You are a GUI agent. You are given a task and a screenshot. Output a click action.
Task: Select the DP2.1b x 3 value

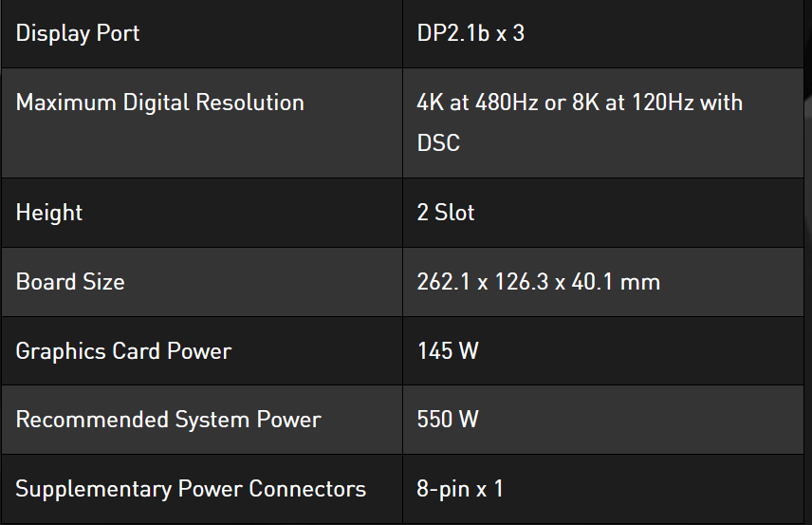471,33
